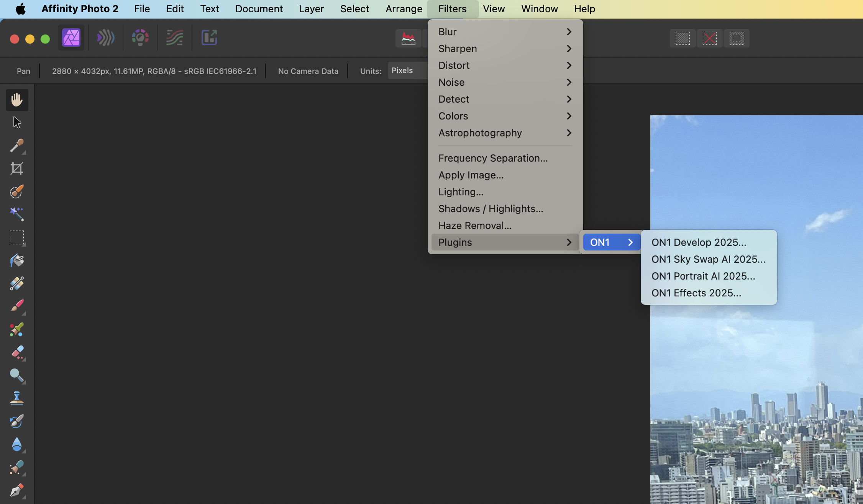The width and height of the screenshot is (863, 504).
Task: Select the Paint Brush tool
Action: (17, 306)
